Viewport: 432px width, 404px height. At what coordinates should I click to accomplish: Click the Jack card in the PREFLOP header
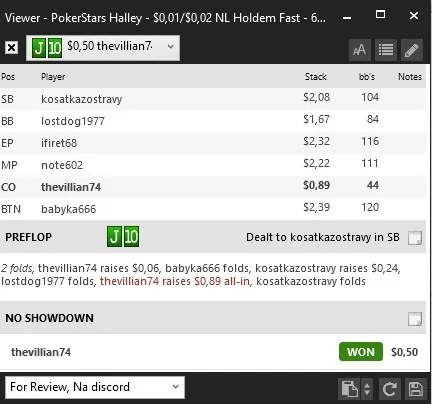click(x=114, y=237)
